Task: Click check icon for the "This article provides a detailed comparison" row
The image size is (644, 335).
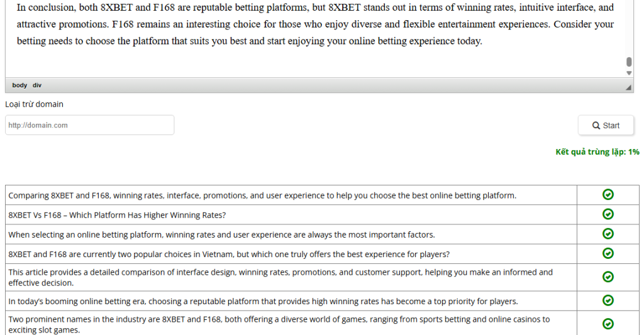Action: pos(608,277)
